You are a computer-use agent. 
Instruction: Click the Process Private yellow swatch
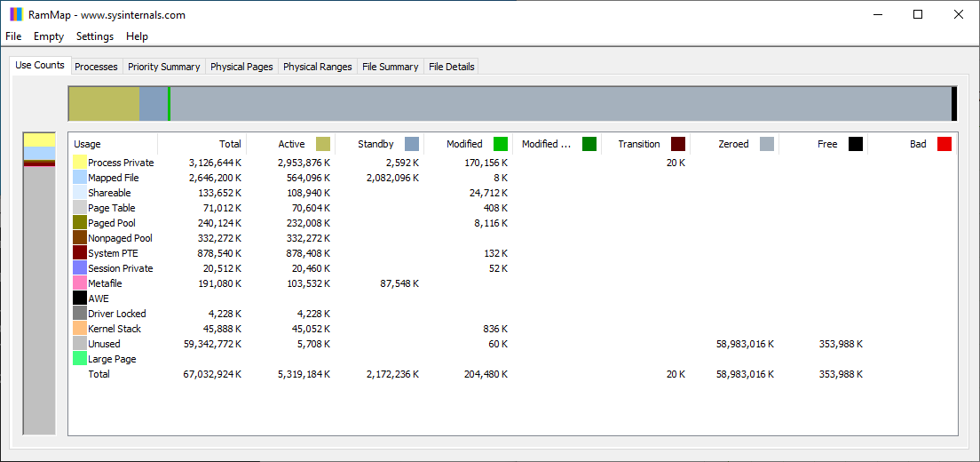[79, 163]
